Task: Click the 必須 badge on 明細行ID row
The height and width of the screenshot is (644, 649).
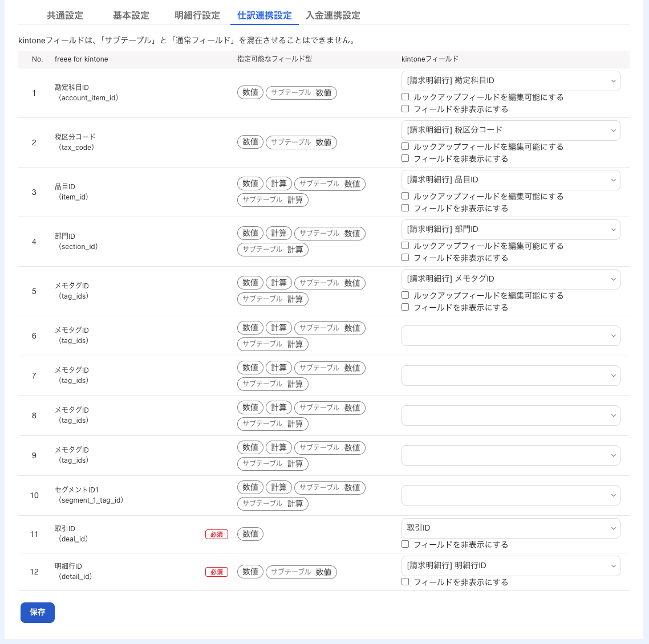Action: [x=217, y=572]
